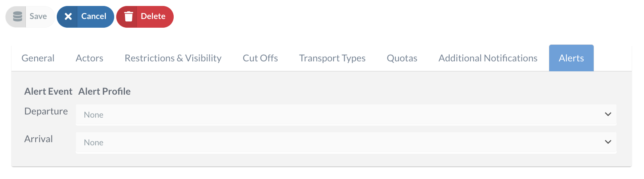The image size is (644, 179).
Task: Click the trash can icon on Delete
Action: click(x=128, y=16)
